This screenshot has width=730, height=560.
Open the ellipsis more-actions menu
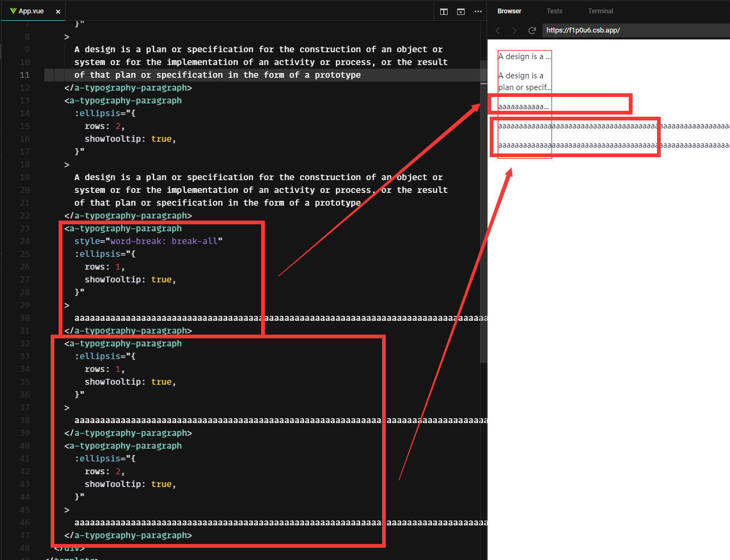(x=477, y=11)
